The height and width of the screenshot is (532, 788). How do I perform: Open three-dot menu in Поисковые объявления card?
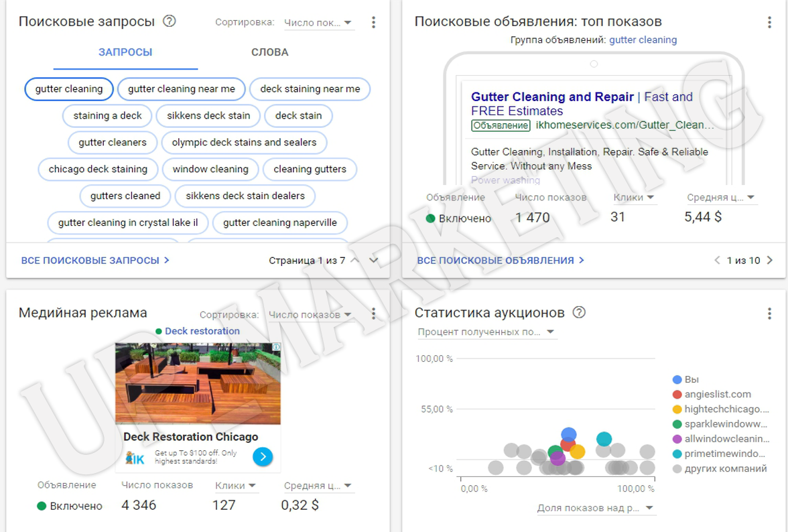pyautogui.click(x=769, y=22)
